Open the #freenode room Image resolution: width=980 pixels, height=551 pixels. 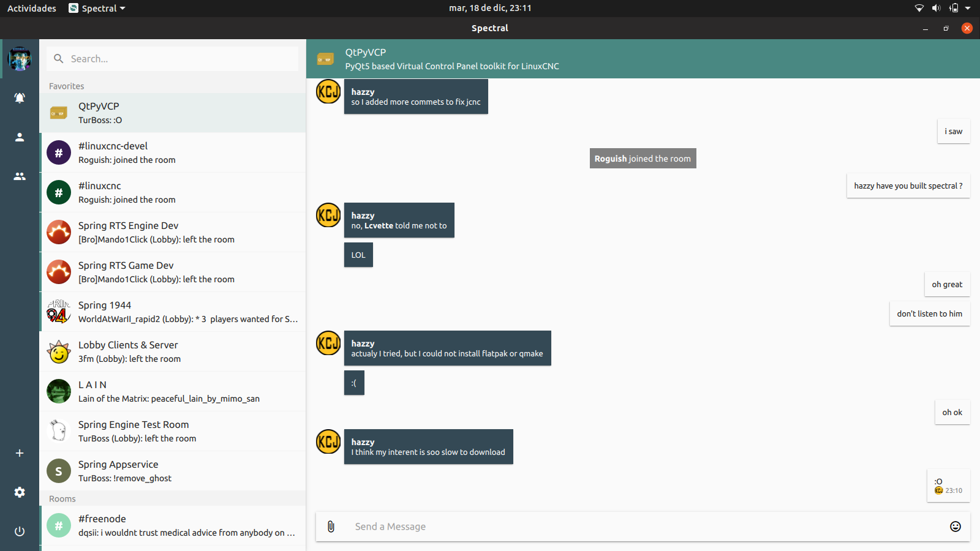173,525
